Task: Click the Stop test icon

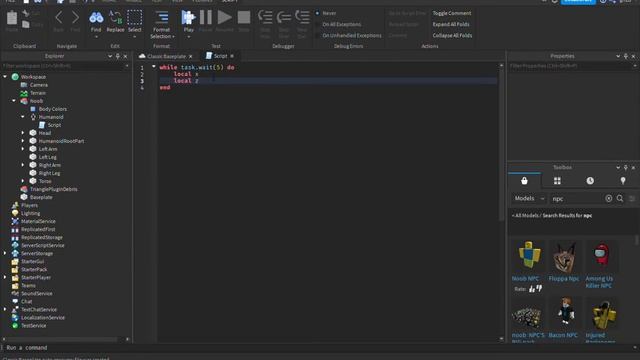Action: pyautogui.click(x=244, y=18)
